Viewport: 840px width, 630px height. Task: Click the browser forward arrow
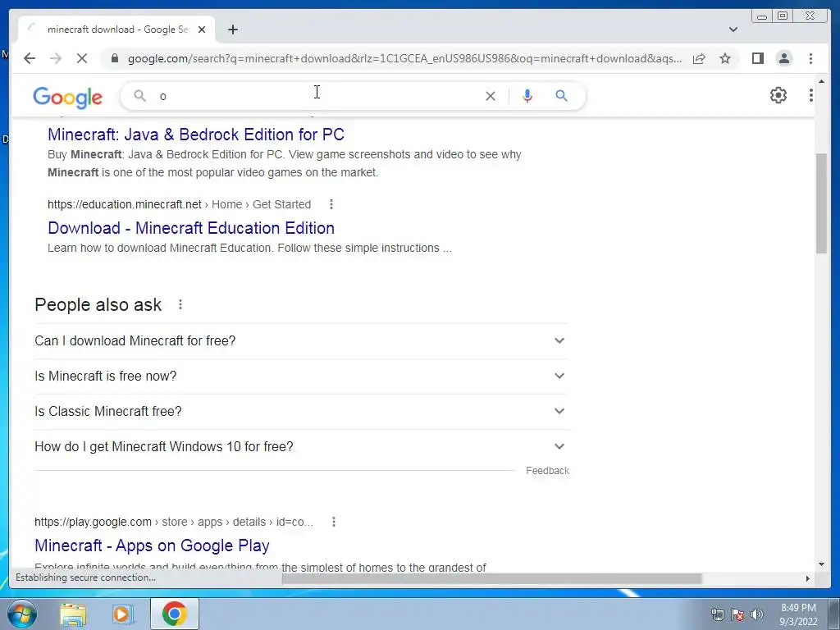[x=56, y=58]
